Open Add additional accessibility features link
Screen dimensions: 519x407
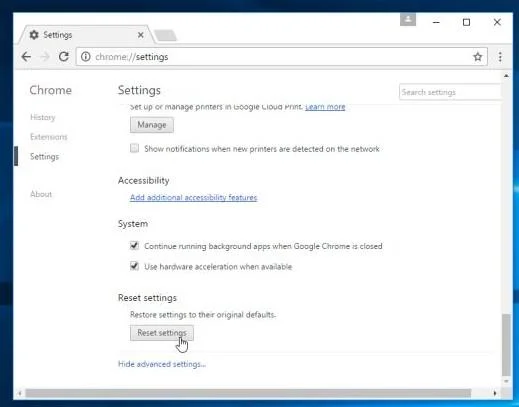(x=194, y=198)
